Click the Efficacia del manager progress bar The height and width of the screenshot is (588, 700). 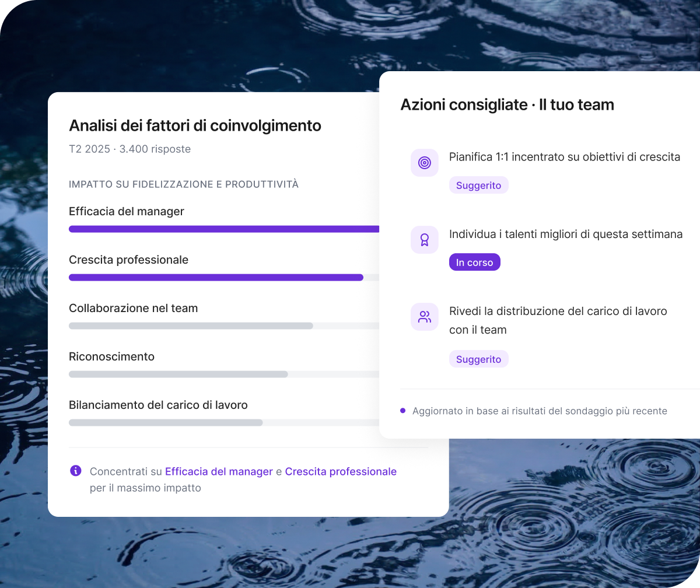click(x=224, y=229)
